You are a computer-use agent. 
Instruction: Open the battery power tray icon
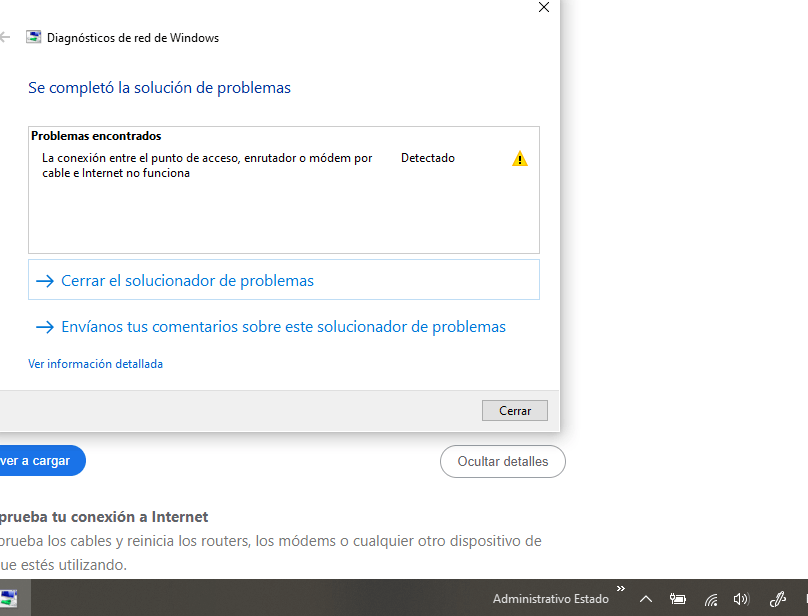(x=678, y=599)
